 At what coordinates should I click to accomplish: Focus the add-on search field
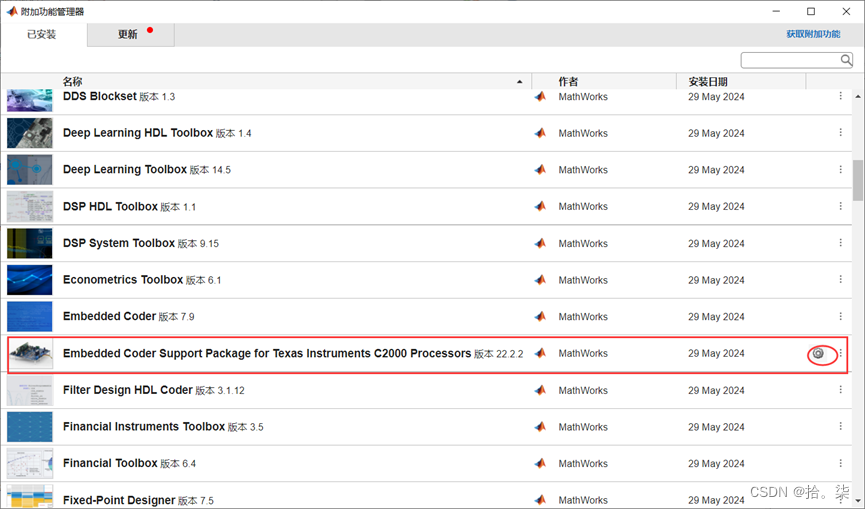790,60
